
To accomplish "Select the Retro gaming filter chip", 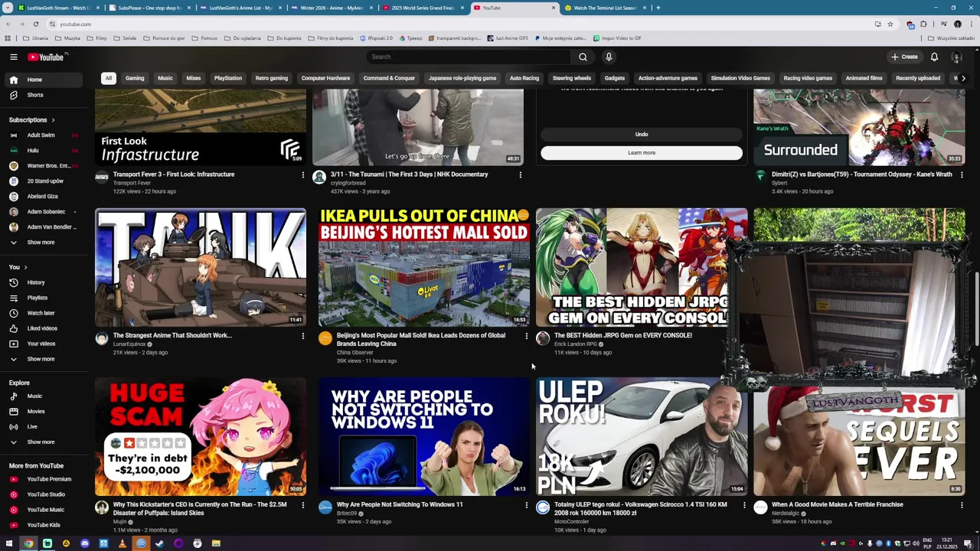I will point(272,78).
